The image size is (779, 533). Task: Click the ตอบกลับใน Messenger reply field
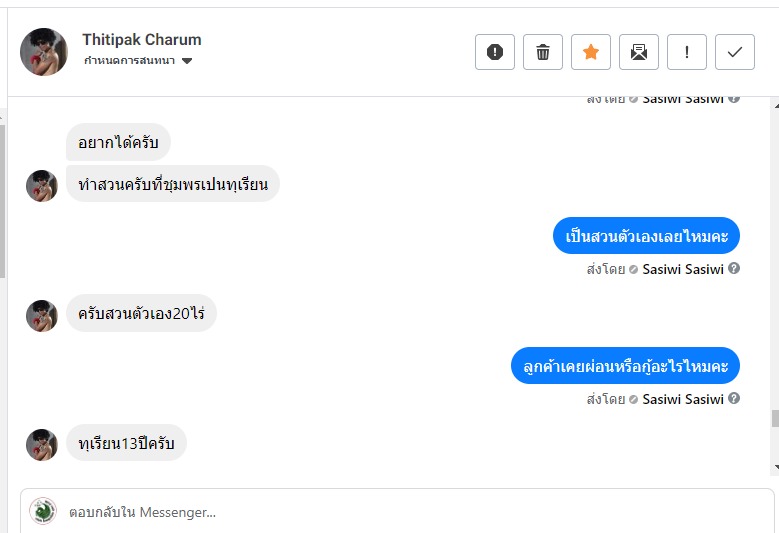pos(400,512)
